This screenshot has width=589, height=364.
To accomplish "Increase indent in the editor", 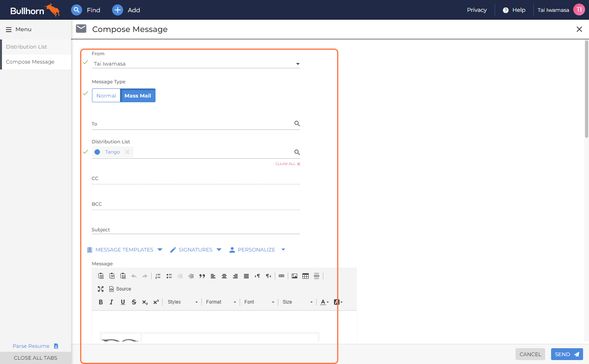I will tap(191, 276).
